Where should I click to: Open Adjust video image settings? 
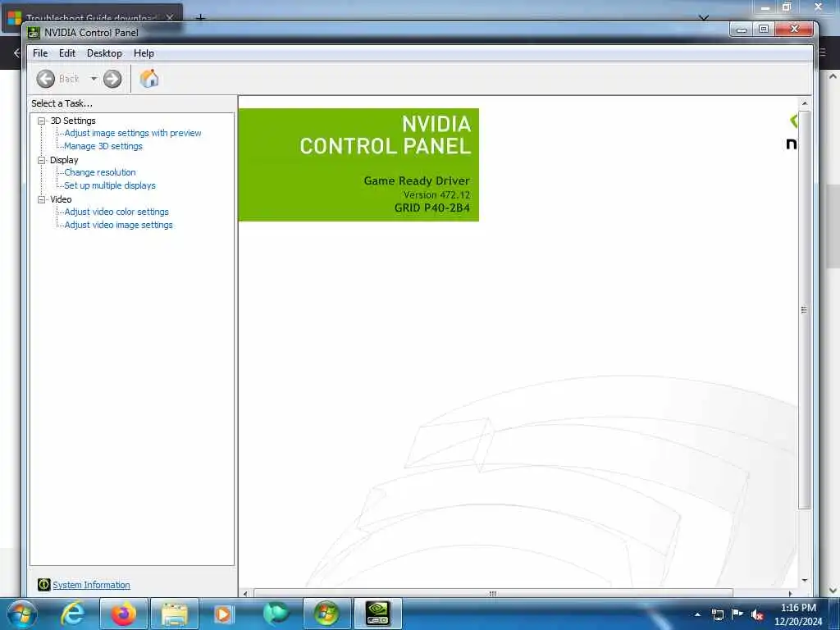[118, 225]
